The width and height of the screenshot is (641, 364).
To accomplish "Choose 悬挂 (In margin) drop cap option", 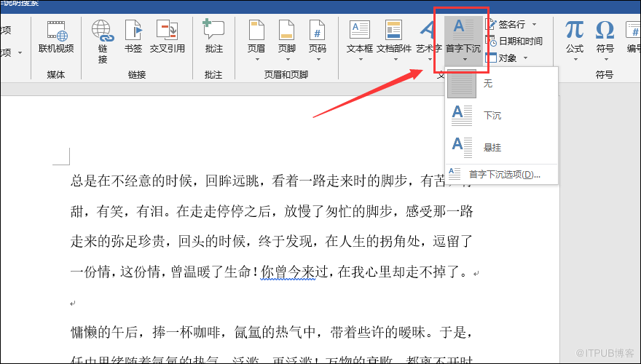I will click(x=492, y=147).
